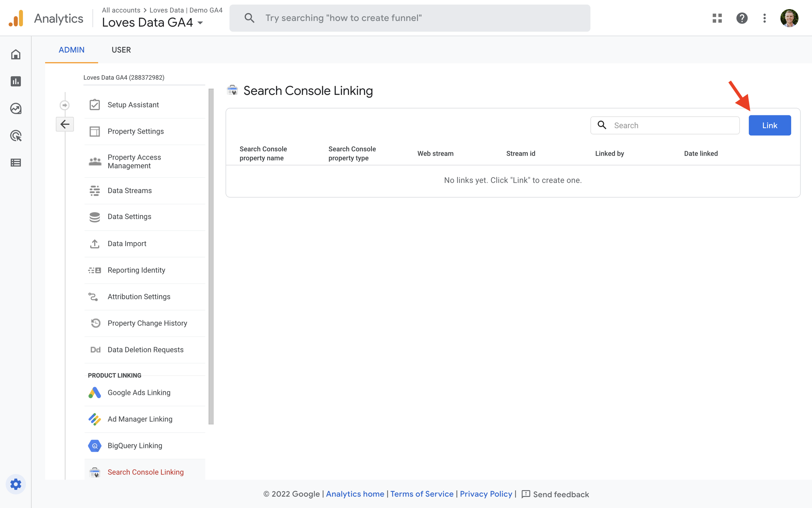This screenshot has width=812, height=508.
Task: Select the ADMIN tab
Action: click(71, 50)
